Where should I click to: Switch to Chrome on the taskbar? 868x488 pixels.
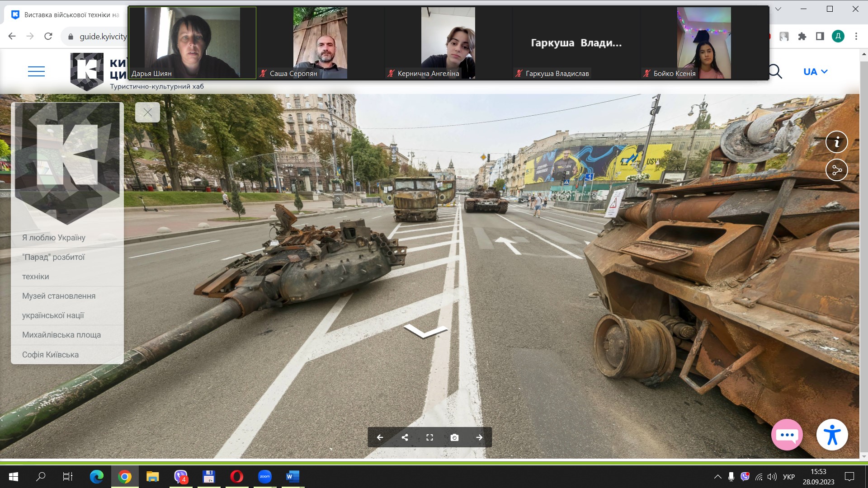pyautogui.click(x=124, y=476)
